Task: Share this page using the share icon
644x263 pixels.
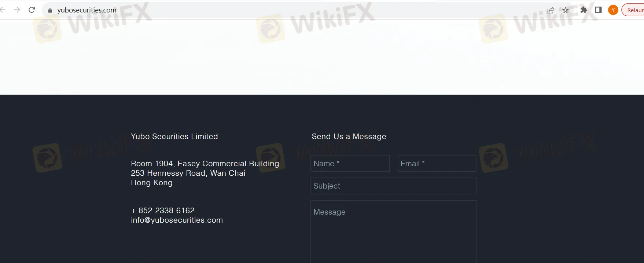Action: 551,10
